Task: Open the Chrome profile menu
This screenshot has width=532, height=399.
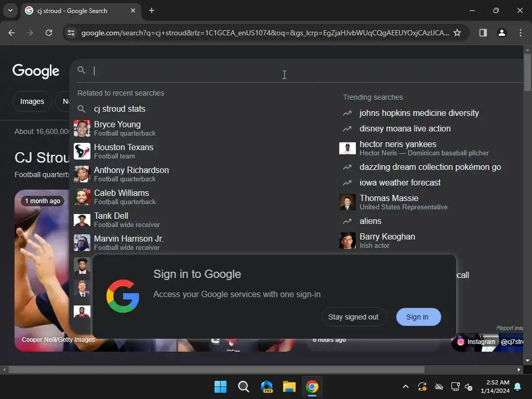Action: 502,33
